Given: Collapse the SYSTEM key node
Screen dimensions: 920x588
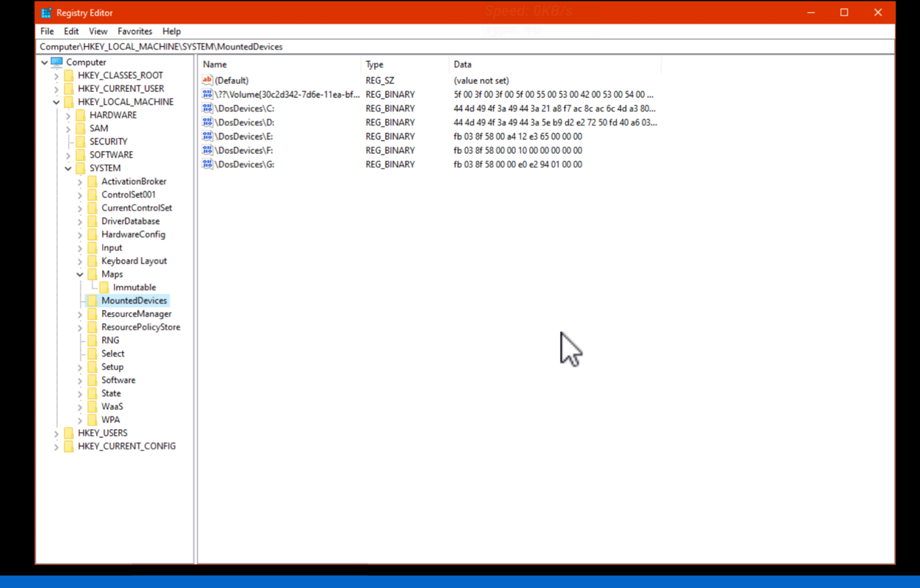Looking at the screenshot, I should (68, 168).
